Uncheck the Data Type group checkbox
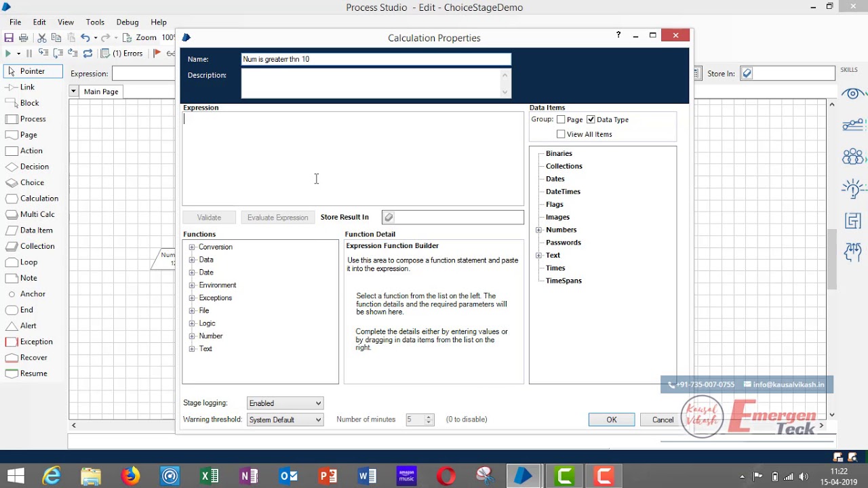Image resolution: width=868 pixels, height=488 pixels. coord(591,119)
